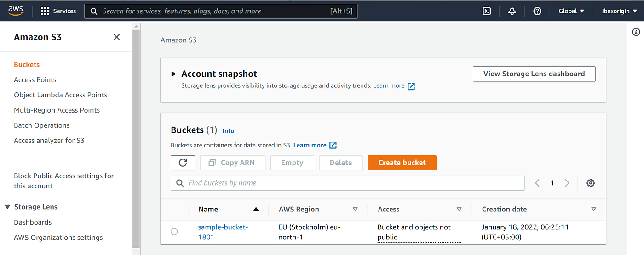
Task: Open the sample-bucket-1801 link
Action: [x=223, y=232]
